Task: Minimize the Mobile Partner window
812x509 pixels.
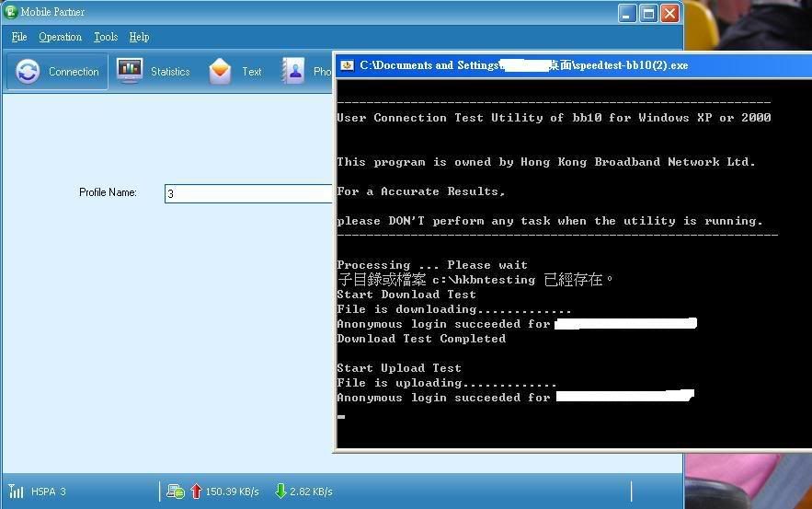Action: coord(627,13)
